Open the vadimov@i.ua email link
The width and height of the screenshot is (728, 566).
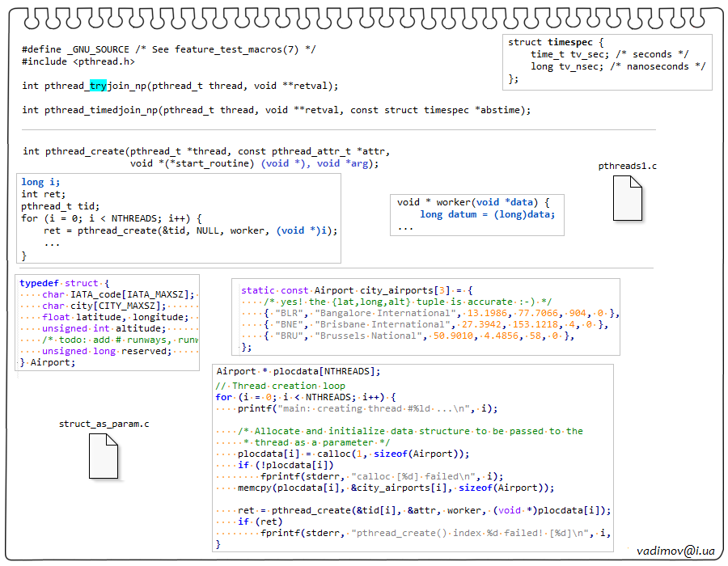coord(675,550)
